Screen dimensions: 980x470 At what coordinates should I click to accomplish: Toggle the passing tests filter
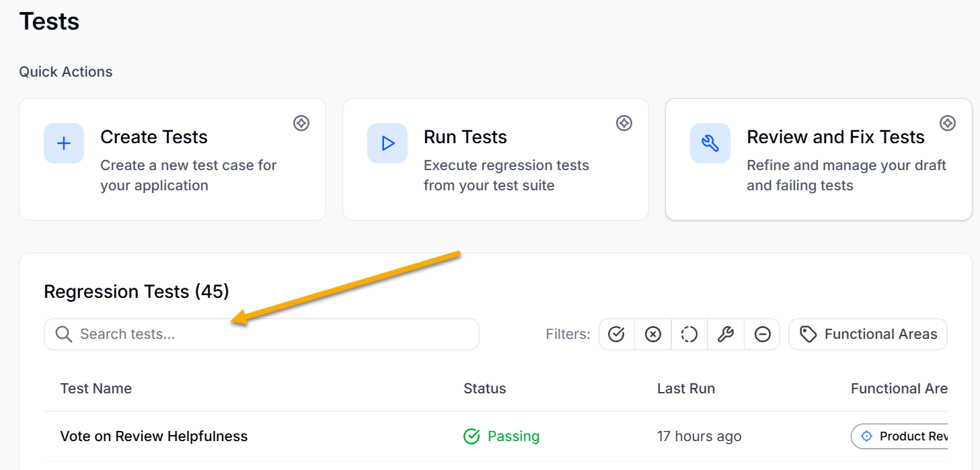(617, 334)
